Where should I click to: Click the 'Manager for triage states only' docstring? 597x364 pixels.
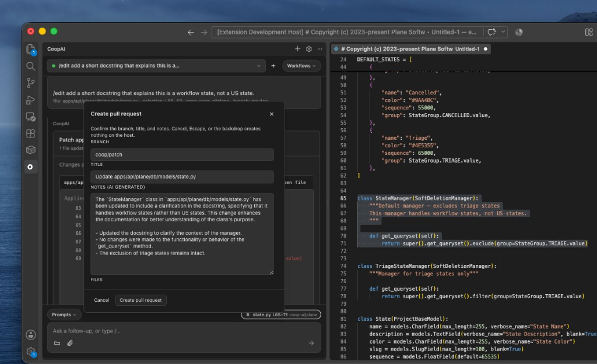pyautogui.click(x=424, y=274)
